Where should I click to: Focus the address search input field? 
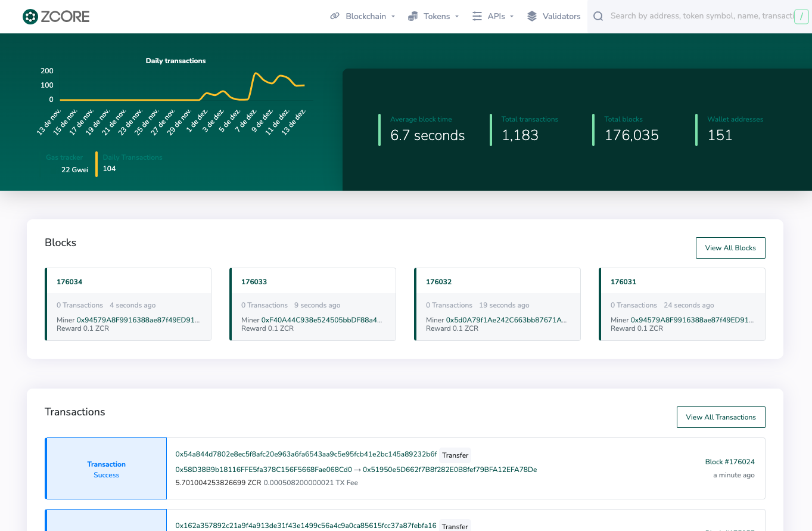700,17
